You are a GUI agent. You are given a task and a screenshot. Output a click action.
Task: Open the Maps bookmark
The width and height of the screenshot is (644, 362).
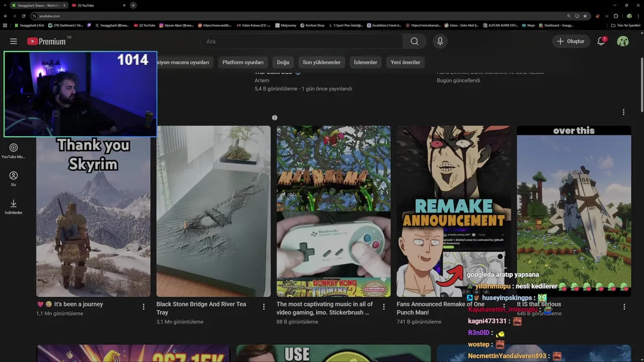pyautogui.click(x=528, y=25)
